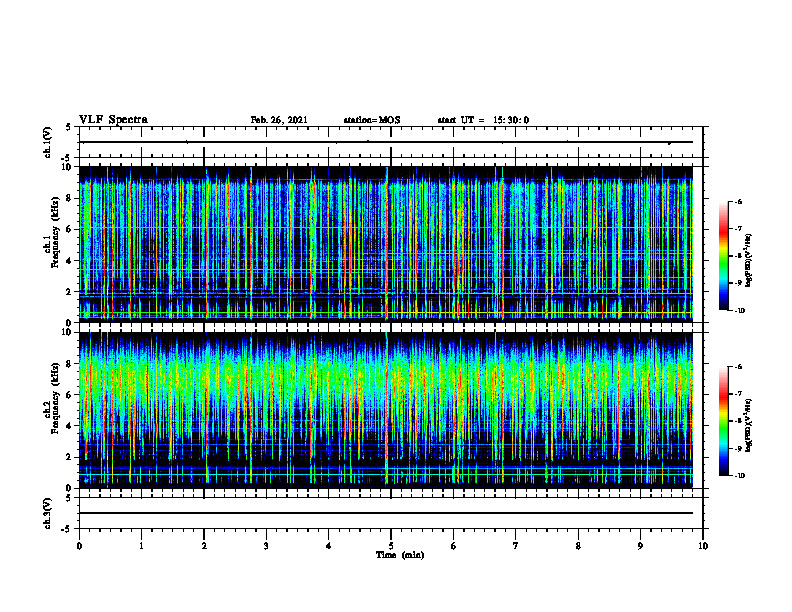Click the ch.1 spectrogram color scale bar
Viewport: 792px width, 612px height.
pyautogui.click(x=723, y=256)
